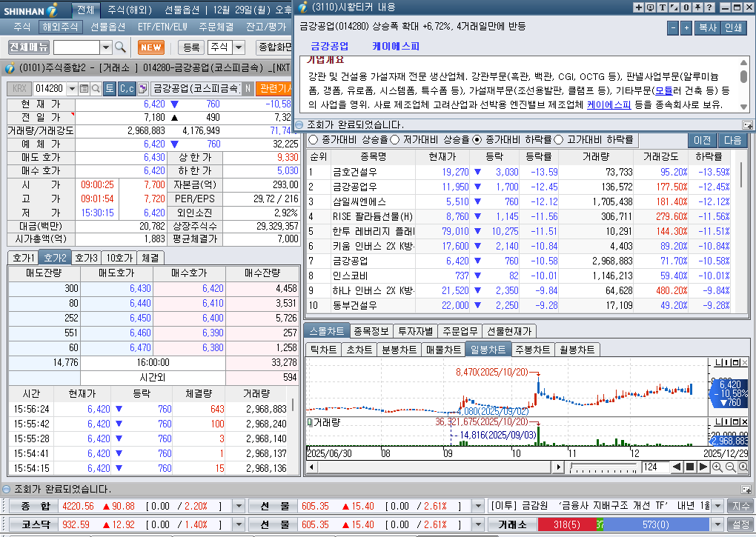Open dropdown next to the menu search field
756x537 pixels.
click(106, 47)
